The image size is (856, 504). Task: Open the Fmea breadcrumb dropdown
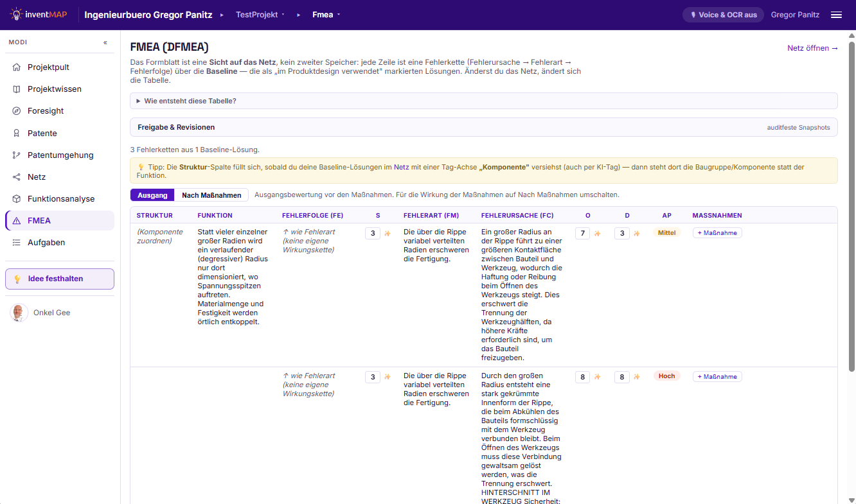(326, 15)
